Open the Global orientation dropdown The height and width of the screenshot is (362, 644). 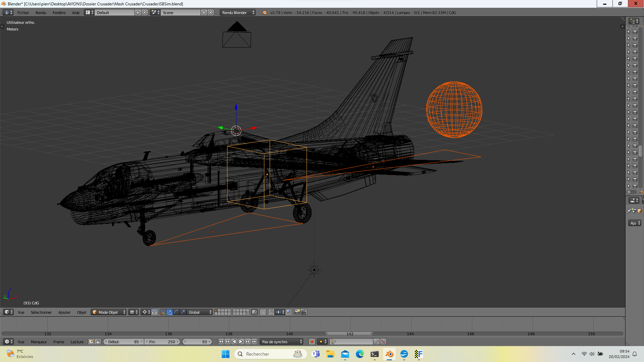(x=200, y=312)
